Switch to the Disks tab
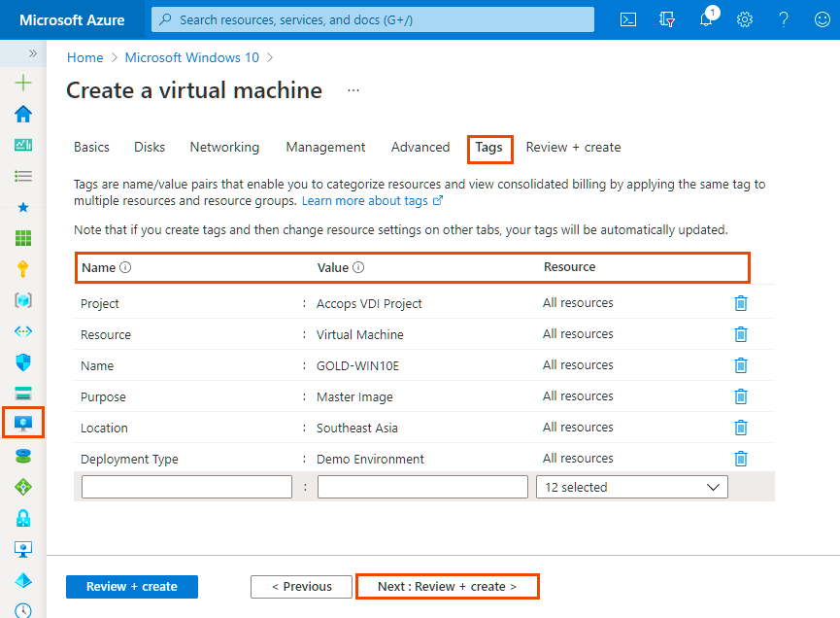This screenshot has width=840, height=618. tap(150, 148)
